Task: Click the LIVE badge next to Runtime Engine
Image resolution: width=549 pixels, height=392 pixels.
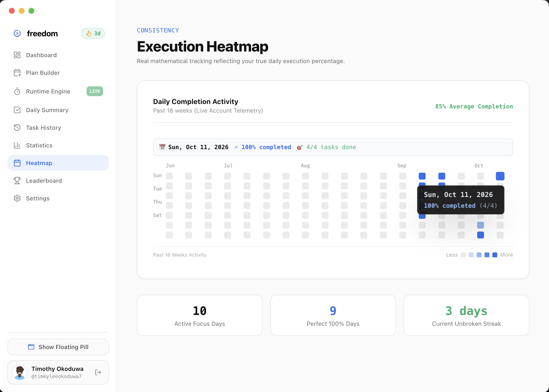Action: tap(95, 91)
